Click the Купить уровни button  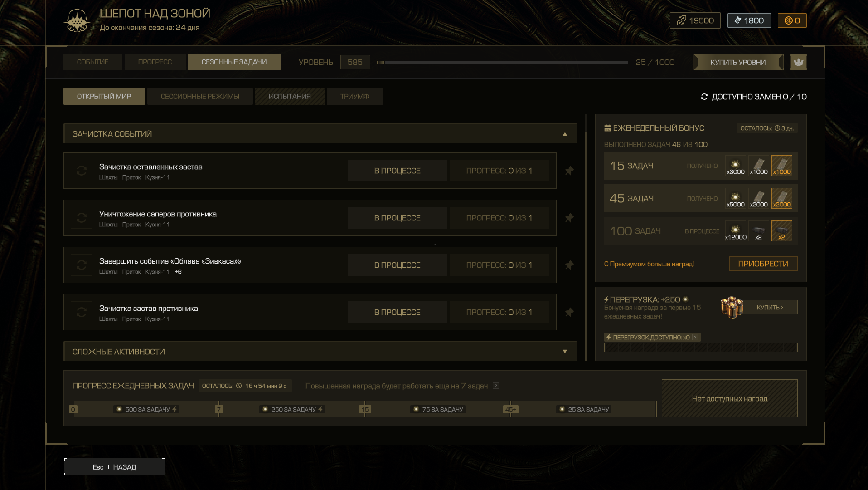point(738,62)
